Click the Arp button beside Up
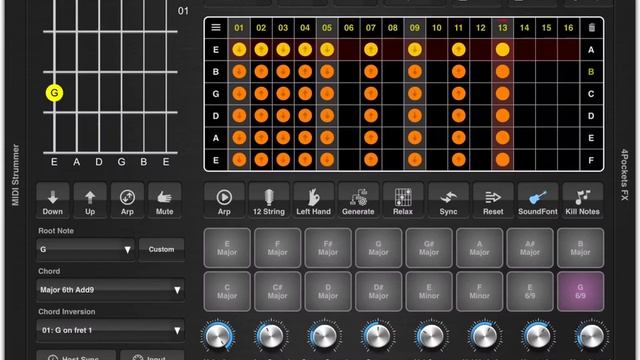Image resolution: width=640 pixels, height=360 pixels. coord(127,201)
